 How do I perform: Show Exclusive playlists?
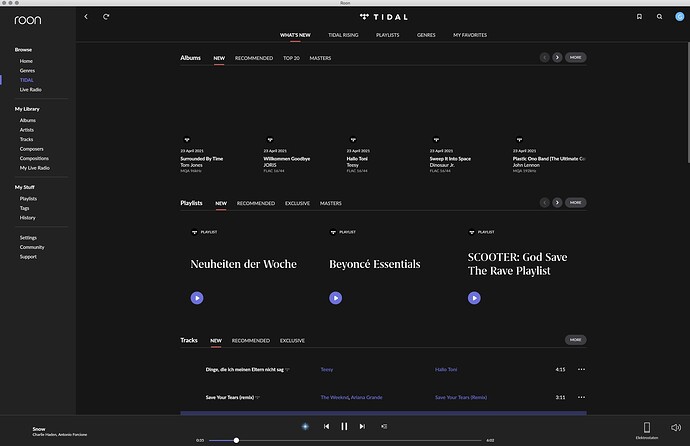click(x=297, y=203)
